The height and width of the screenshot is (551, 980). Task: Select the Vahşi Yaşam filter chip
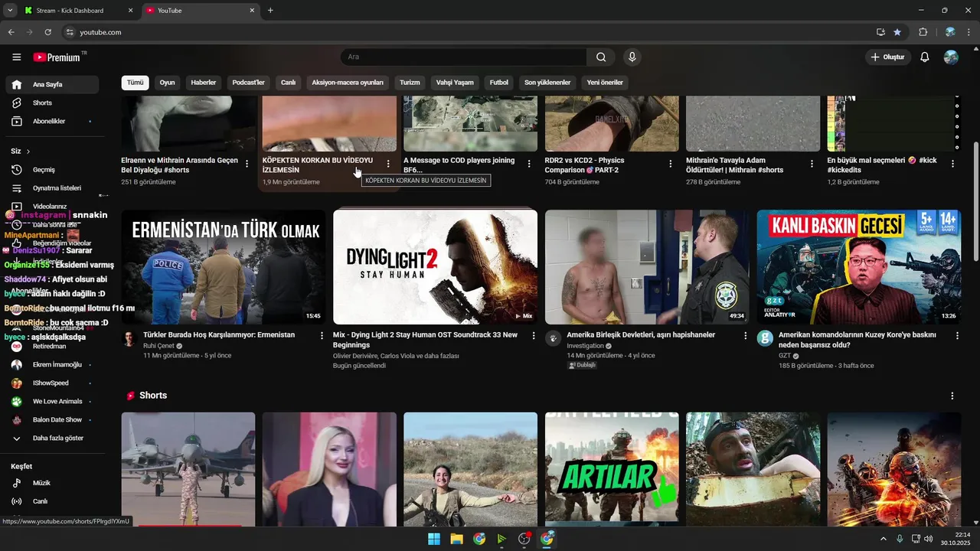tap(455, 83)
